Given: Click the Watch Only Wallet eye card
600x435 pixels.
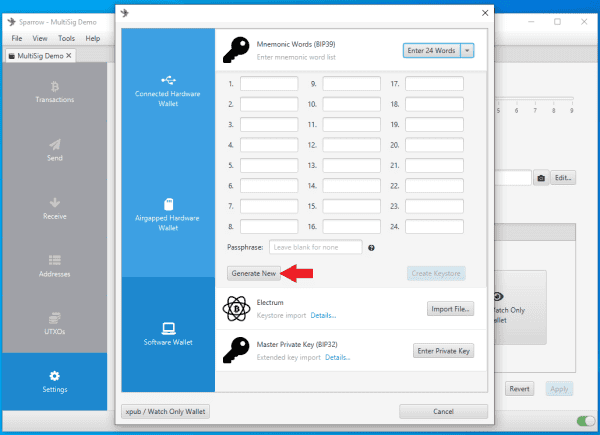Looking at the screenshot, I should click(520, 308).
